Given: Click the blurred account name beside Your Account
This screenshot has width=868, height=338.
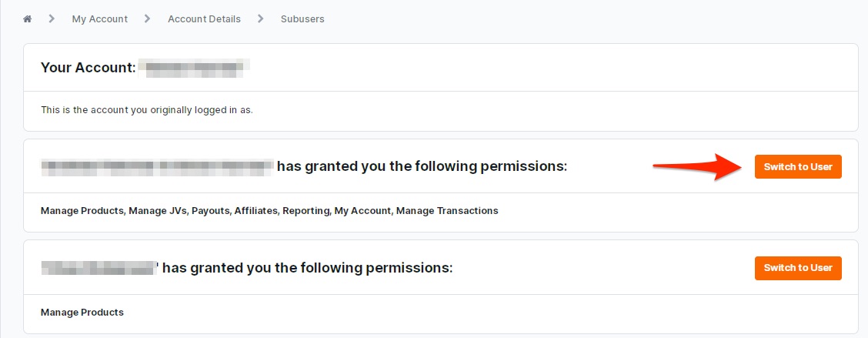Looking at the screenshot, I should pyautogui.click(x=194, y=68).
